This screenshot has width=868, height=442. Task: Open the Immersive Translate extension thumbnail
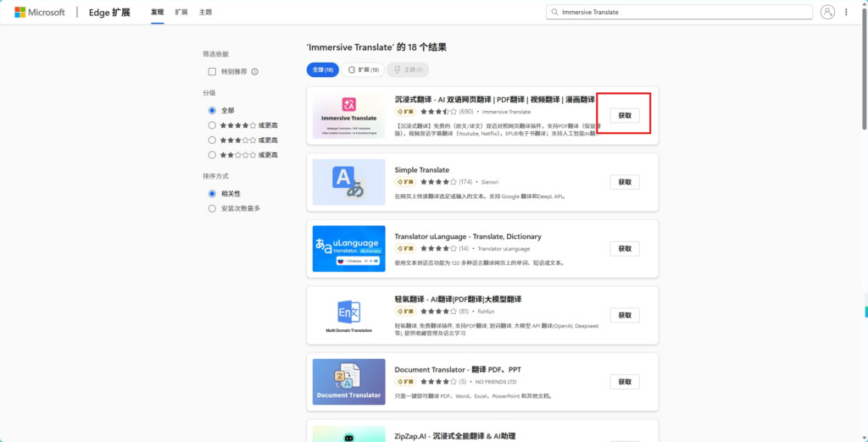pos(348,116)
